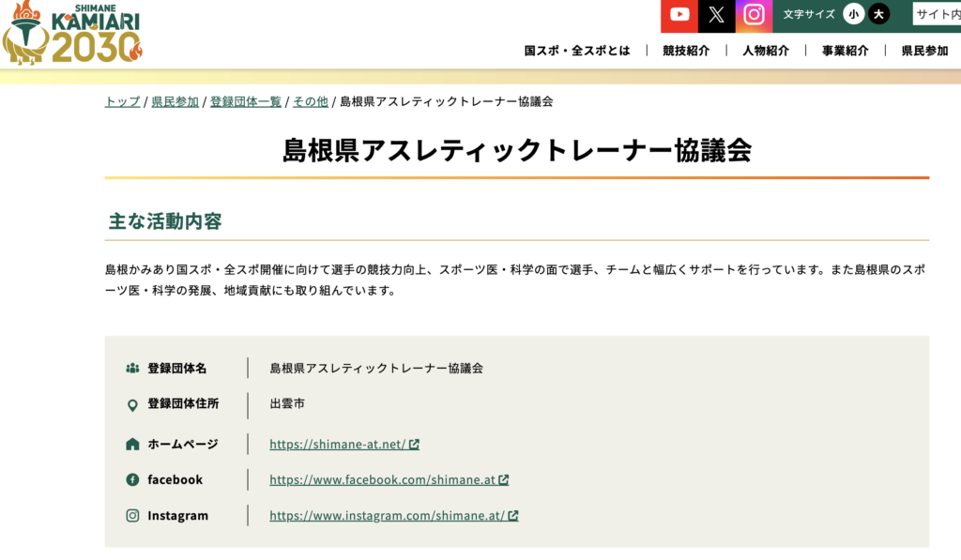The height and width of the screenshot is (560, 961).
Task: Click external link icon beside homepage URL
Action: (x=414, y=445)
